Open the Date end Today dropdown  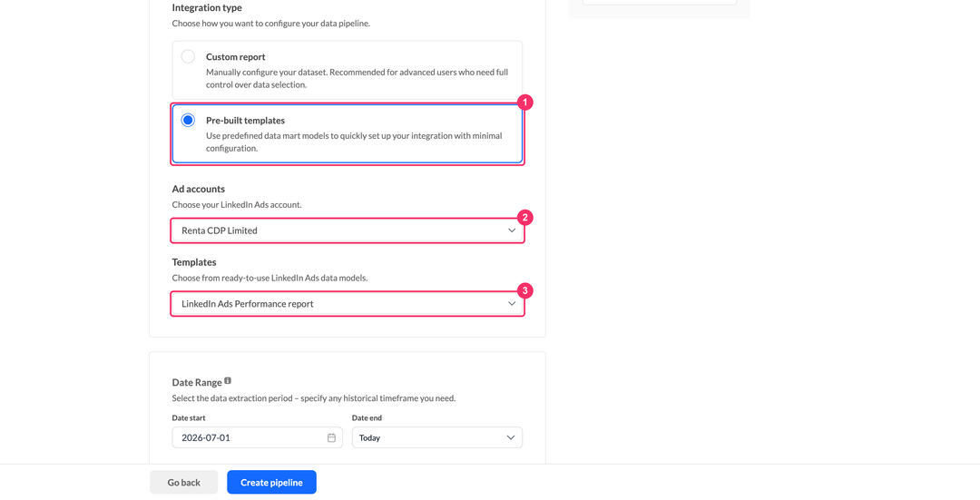click(x=436, y=437)
